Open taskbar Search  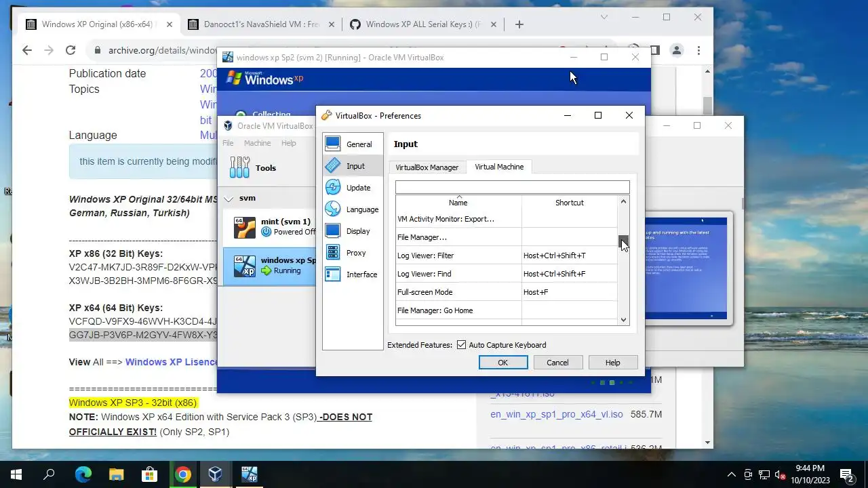(49, 474)
